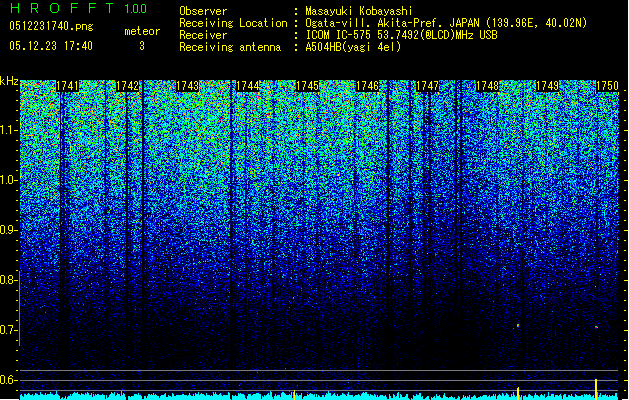Click the date 05.12.23 17:40
This screenshot has width=629, height=400.
pos(51,46)
